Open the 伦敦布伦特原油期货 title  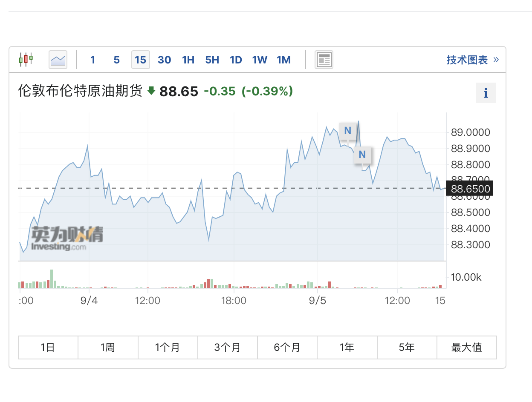point(80,91)
